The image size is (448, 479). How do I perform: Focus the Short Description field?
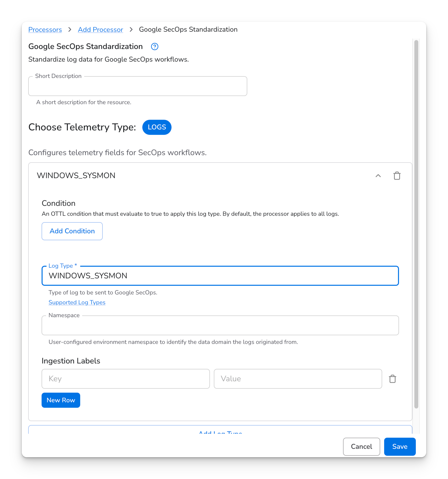click(138, 86)
